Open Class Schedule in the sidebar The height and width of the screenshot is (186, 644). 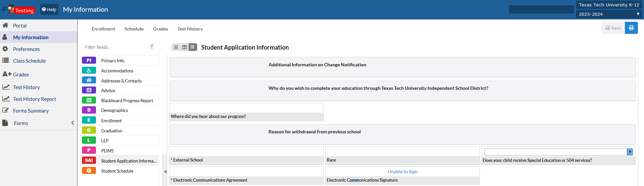29,61
